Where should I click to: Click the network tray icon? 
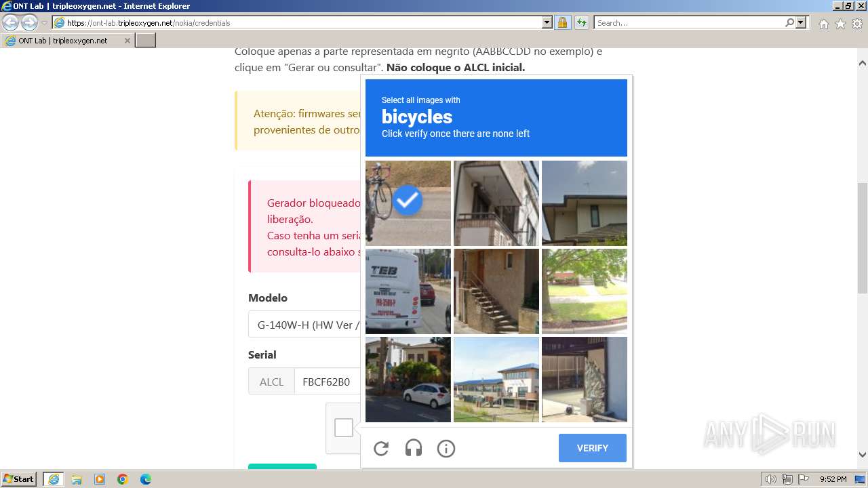[x=787, y=479]
